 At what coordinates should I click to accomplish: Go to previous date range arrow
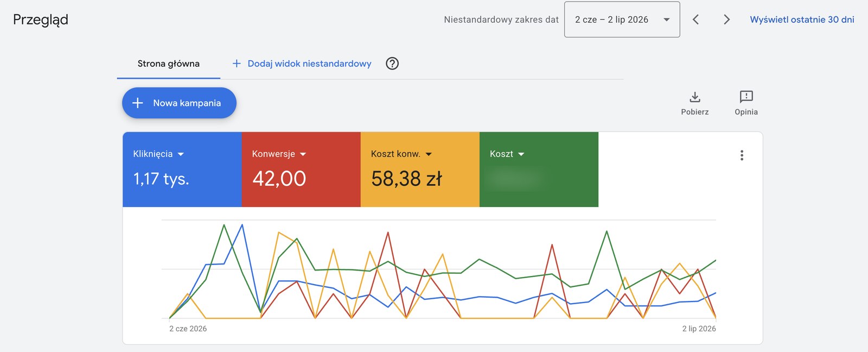[x=695, y=20]
